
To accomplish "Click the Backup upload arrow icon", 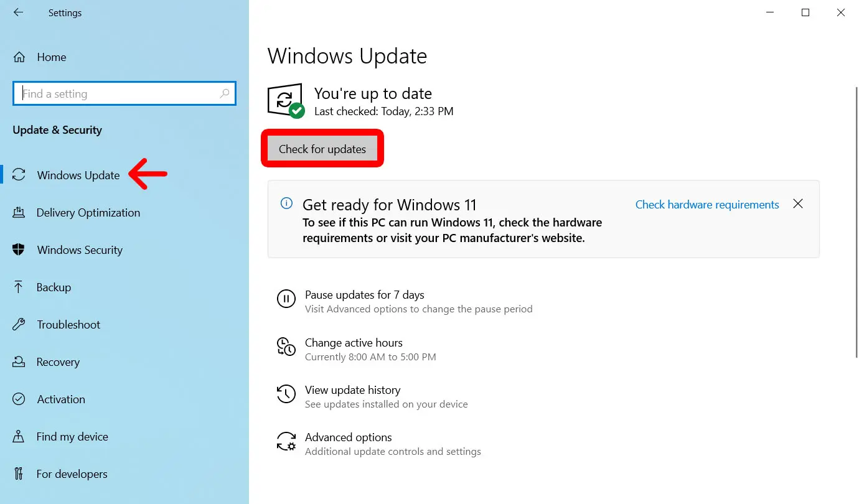I will pyautogui.click(x=19, y=287).
